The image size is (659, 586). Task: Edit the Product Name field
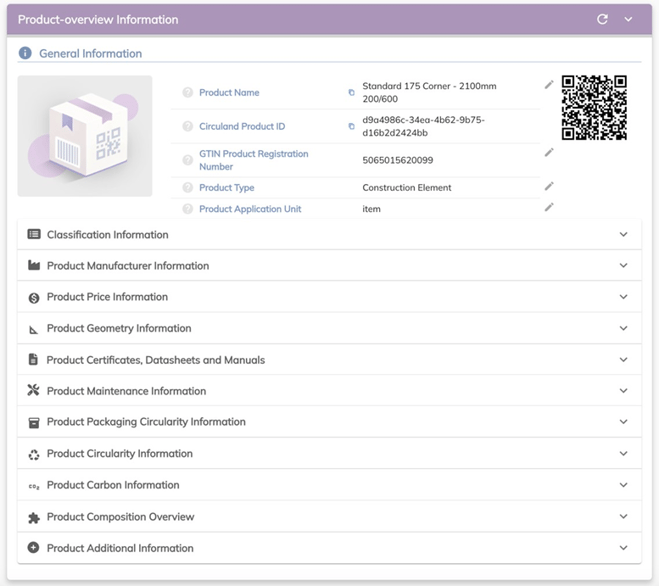[x=549, y=85]
